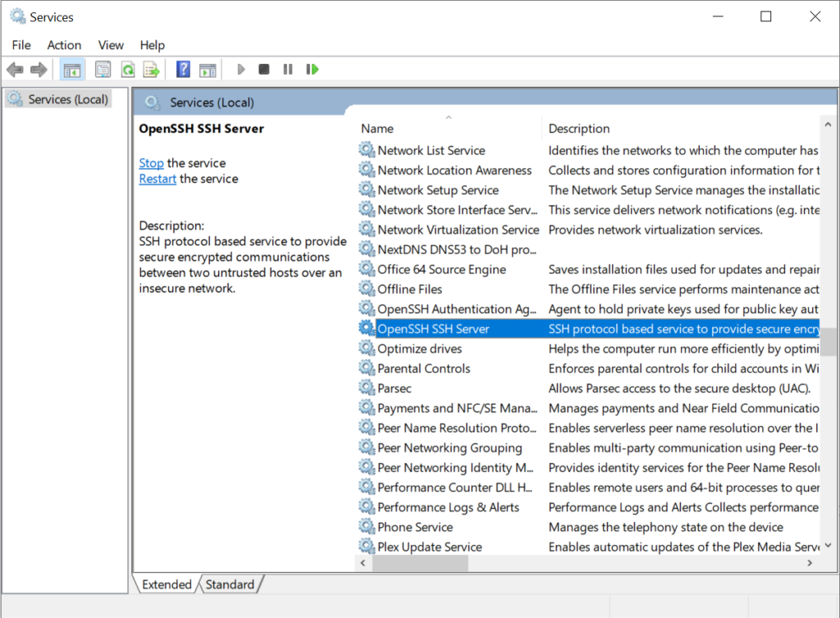Select the Parsec service row

[588, 388]
